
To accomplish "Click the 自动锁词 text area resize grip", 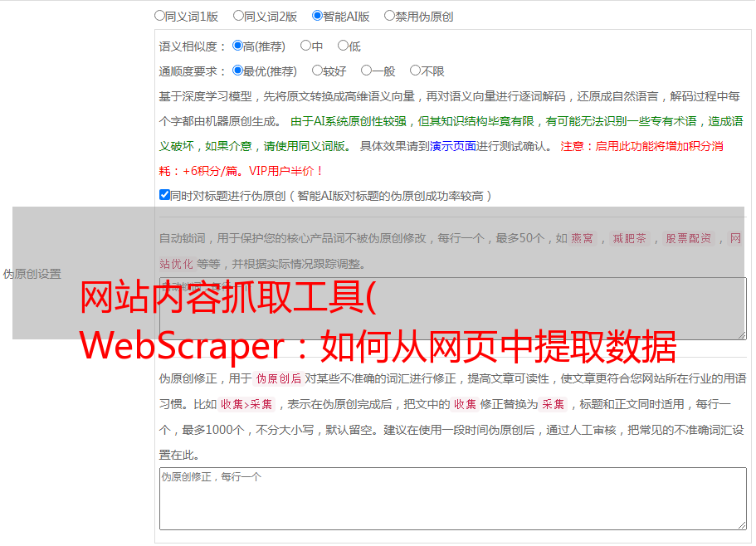I will [x=742, y=335].
